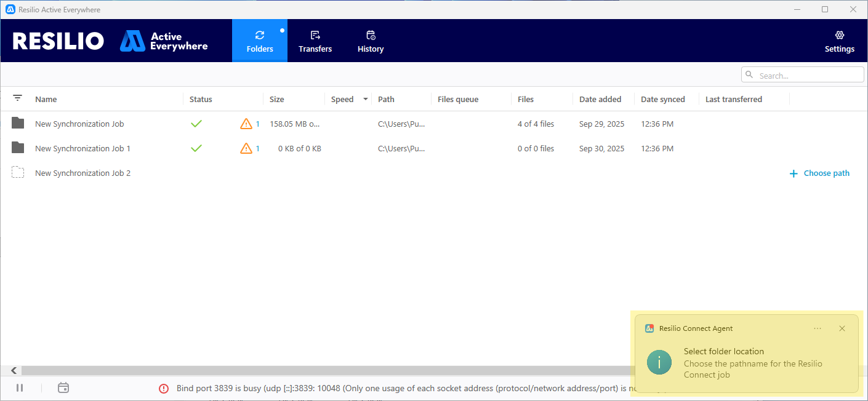Open notification options ellipsis menu

818,328
